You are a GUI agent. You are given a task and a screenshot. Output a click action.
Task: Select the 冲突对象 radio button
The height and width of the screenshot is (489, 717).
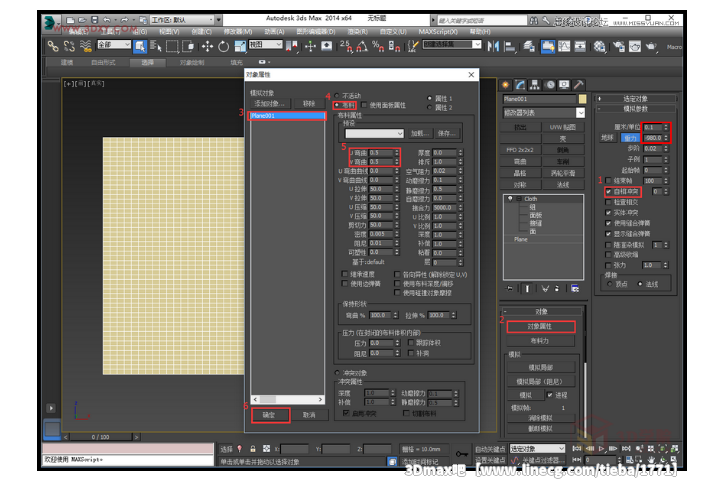[337, 372]
